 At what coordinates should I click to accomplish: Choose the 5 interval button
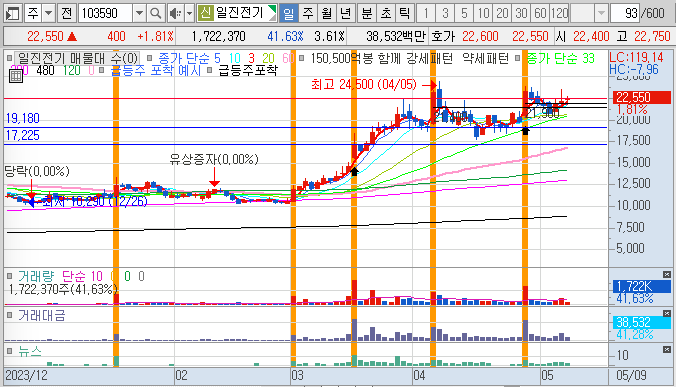(464, 13)
